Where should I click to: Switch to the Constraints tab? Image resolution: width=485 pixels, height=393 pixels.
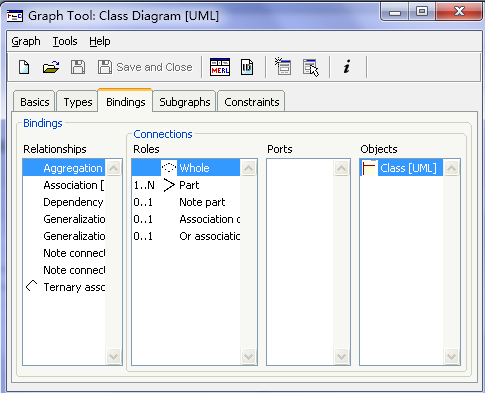252,102
